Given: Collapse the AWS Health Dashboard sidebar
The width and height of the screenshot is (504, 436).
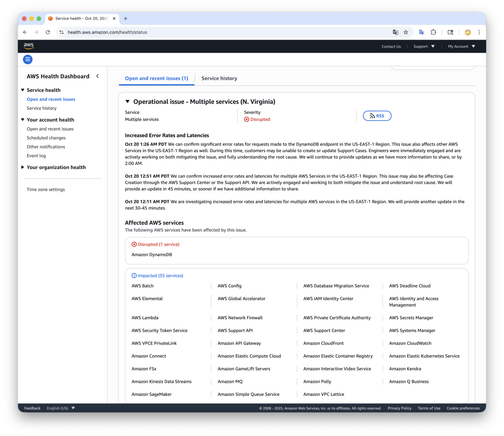Looking at the screenshot, I should click(x=98, y=76).
